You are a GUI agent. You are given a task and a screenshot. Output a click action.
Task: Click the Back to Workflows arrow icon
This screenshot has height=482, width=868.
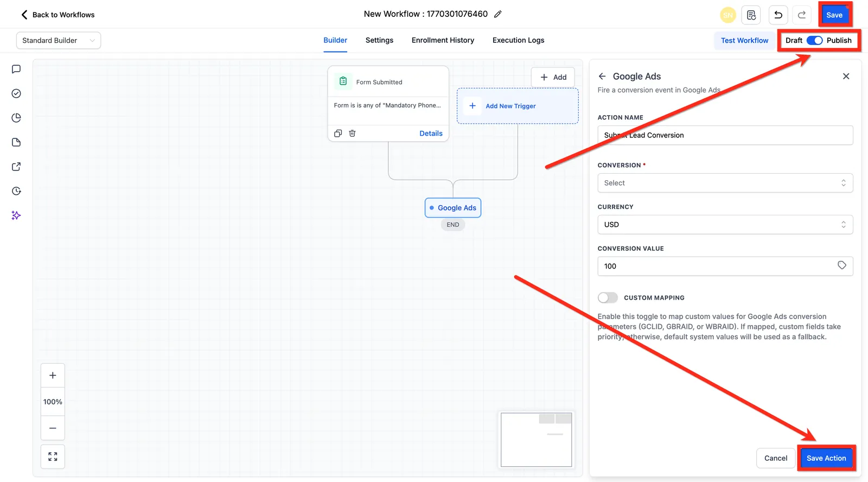pyautogui.click(x=24, y=15)
